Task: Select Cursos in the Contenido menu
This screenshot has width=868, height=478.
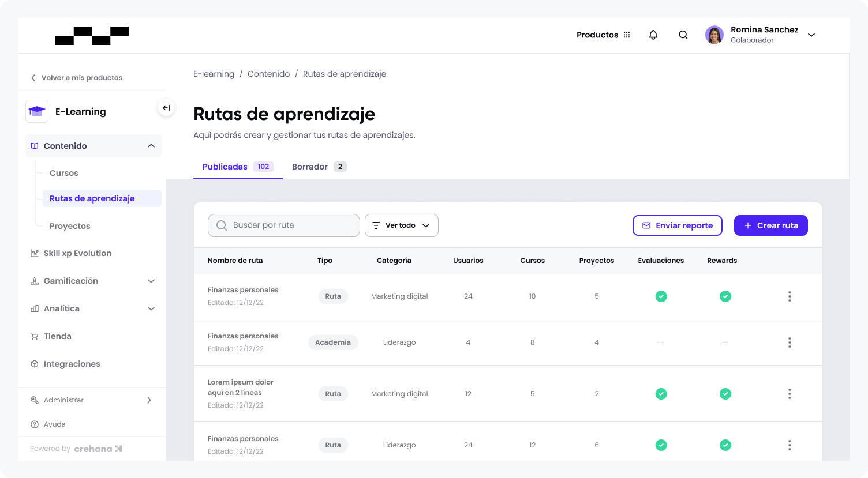Action: point(64,173)
